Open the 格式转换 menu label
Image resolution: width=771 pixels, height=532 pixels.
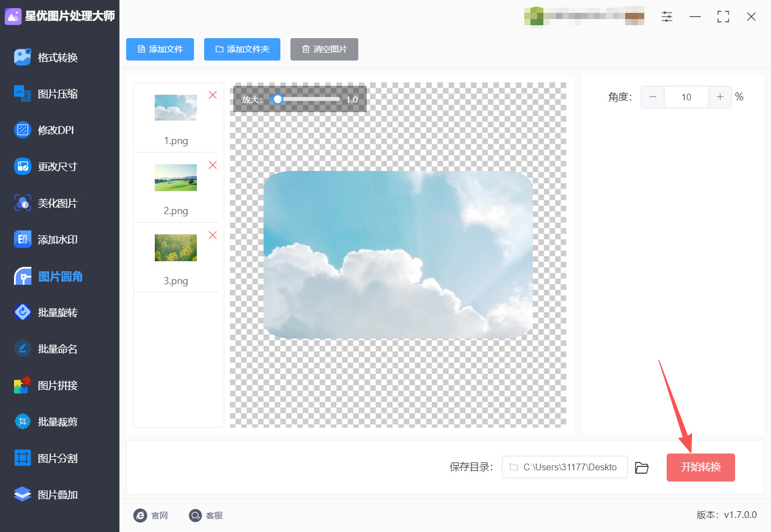[x=58, y=57]
